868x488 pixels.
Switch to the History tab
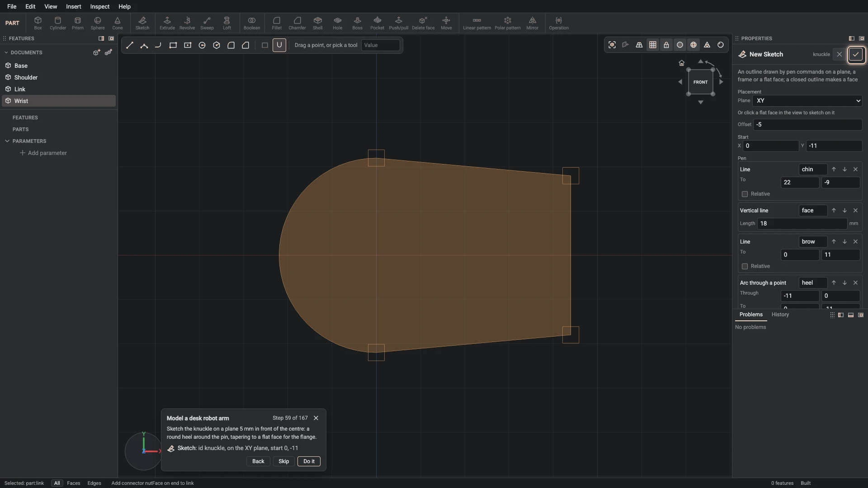pyautogui.click(x=780, y=314)
